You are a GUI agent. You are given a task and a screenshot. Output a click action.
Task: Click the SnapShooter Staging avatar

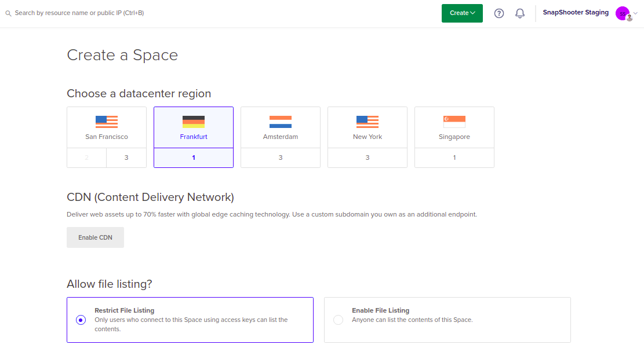click(623, 13)
